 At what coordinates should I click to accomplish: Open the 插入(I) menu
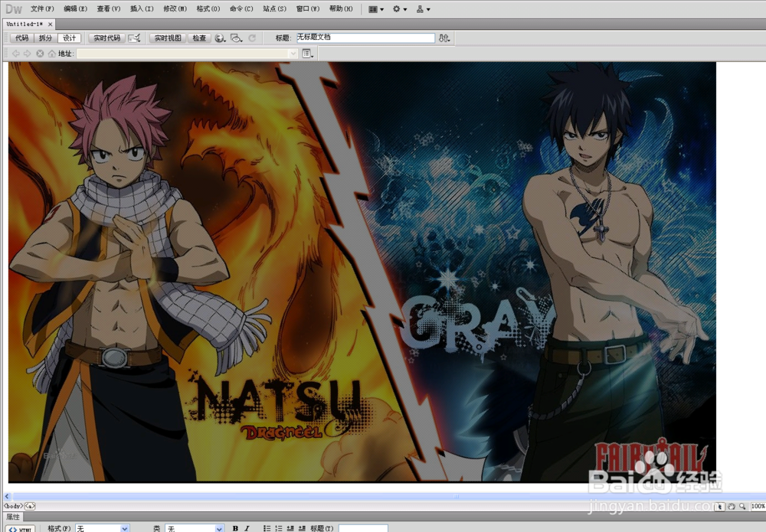[x=142, y=8]
